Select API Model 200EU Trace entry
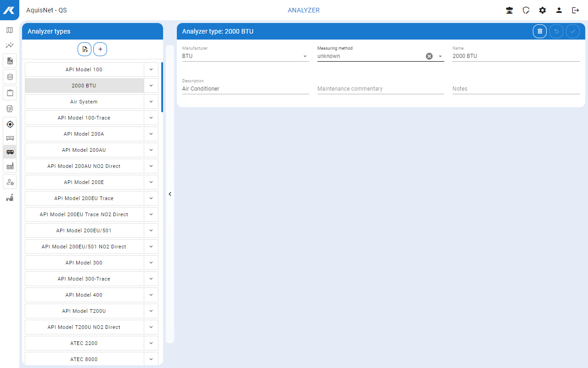 point(84,198)
